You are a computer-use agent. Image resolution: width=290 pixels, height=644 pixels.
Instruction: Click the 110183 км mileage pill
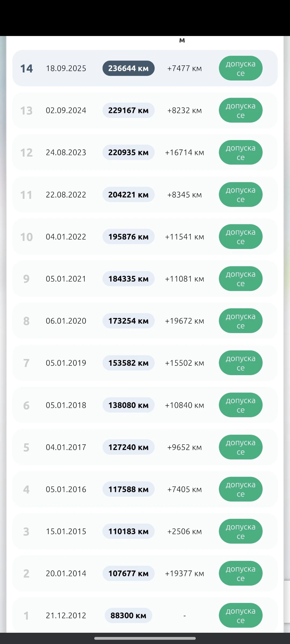(128, 531)
